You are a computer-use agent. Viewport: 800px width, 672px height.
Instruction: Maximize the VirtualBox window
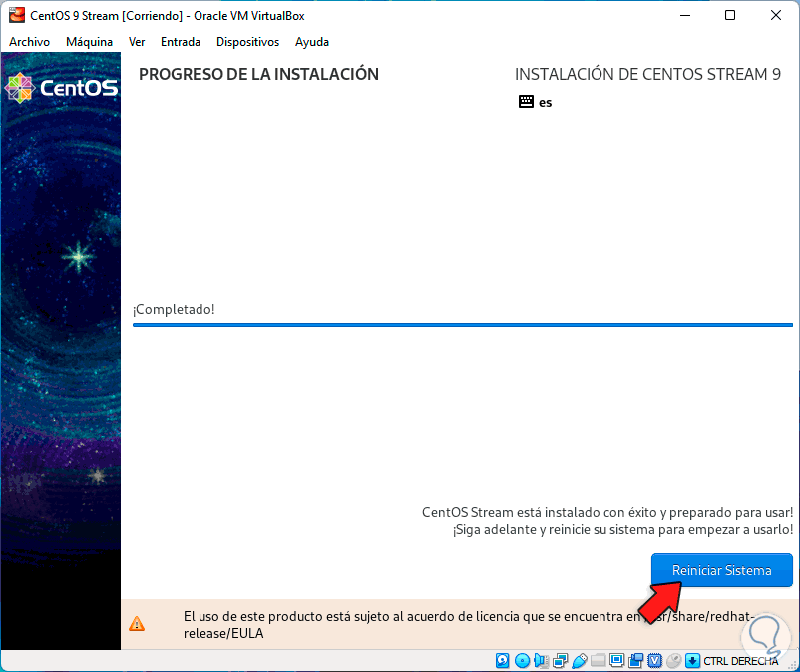coord(730,15)
